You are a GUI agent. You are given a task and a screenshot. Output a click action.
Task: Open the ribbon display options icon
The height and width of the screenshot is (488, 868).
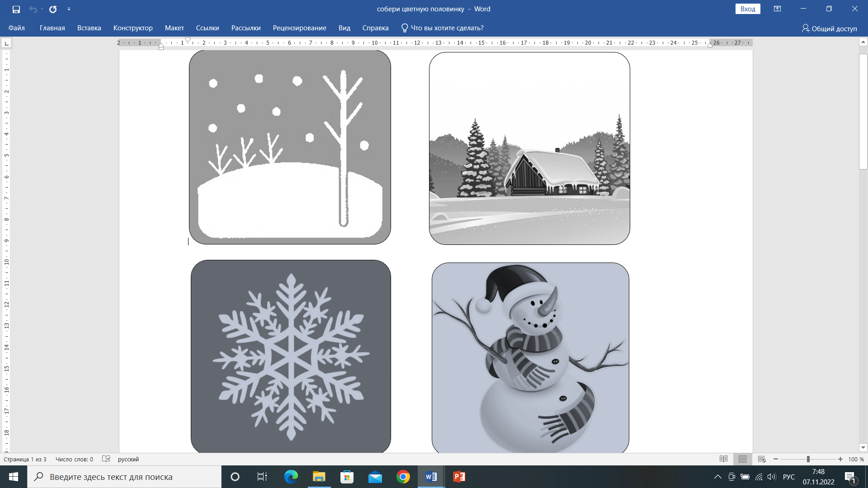[777, 9]
